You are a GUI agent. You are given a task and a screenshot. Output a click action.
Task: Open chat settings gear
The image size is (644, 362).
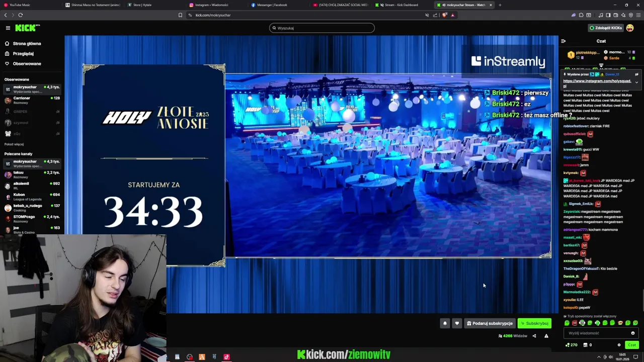619,345
